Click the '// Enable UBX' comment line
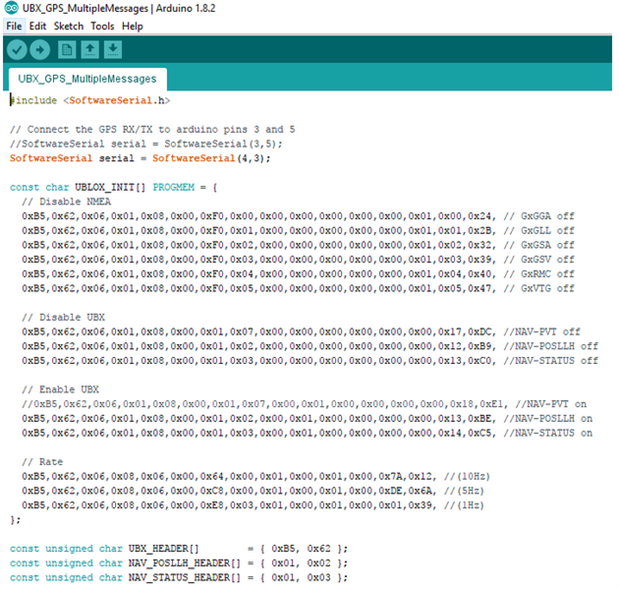The width and height of the screenshot is (619, 590). [58, 389]
